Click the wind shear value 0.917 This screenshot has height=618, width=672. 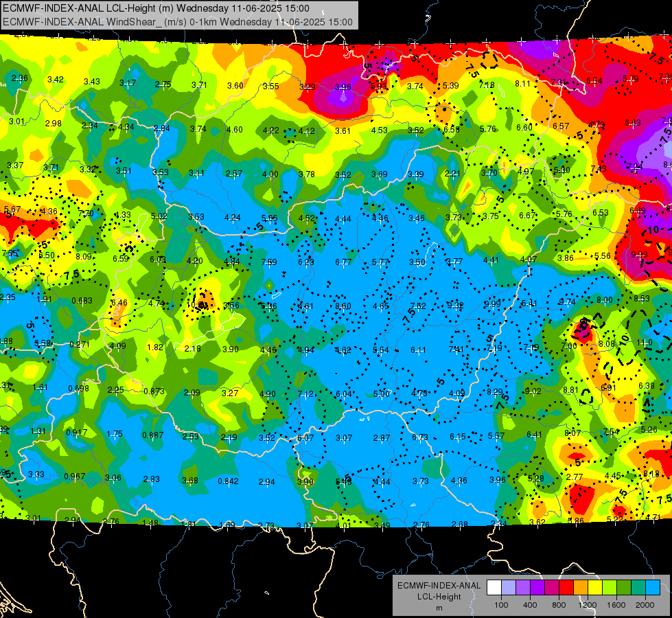point(77,433)
